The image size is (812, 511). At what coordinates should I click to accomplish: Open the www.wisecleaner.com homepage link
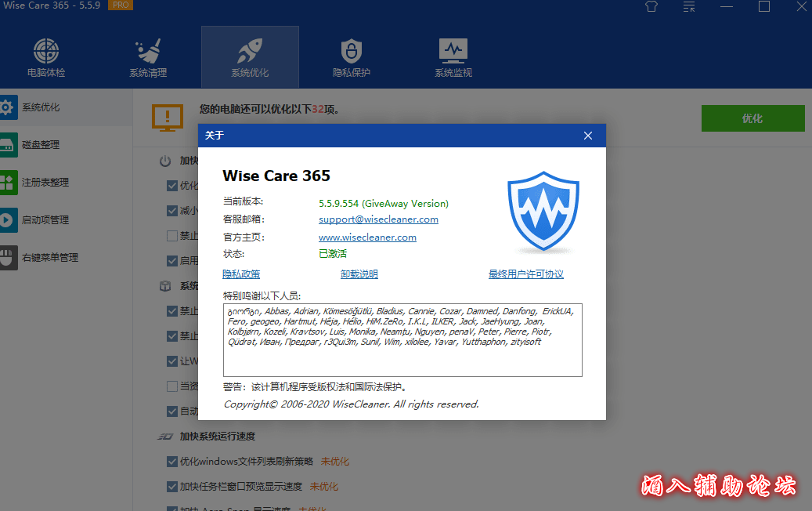pyautogui.click(x=367, y=237)
